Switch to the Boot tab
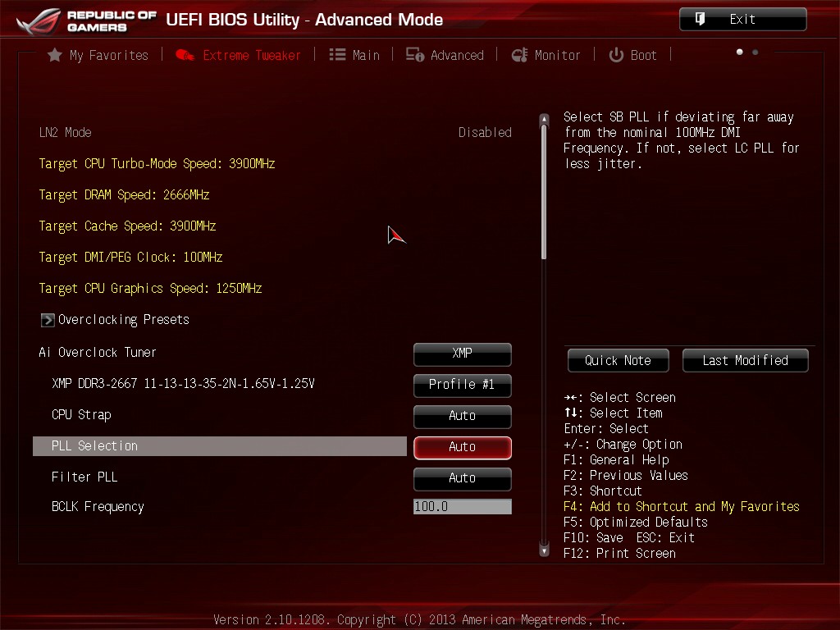 pos(632,55)
